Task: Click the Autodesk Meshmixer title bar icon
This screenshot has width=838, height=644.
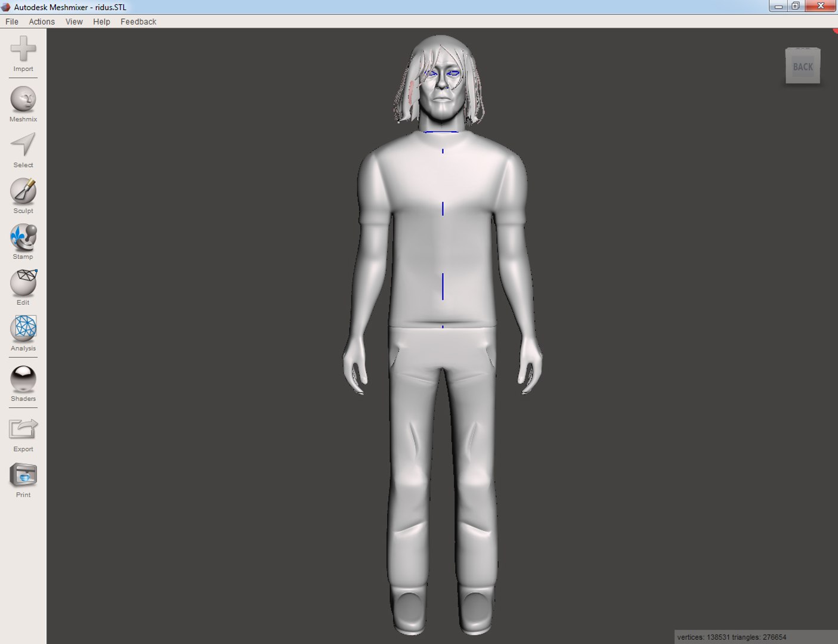Action: pyautogui.click(x=6, y=7)
